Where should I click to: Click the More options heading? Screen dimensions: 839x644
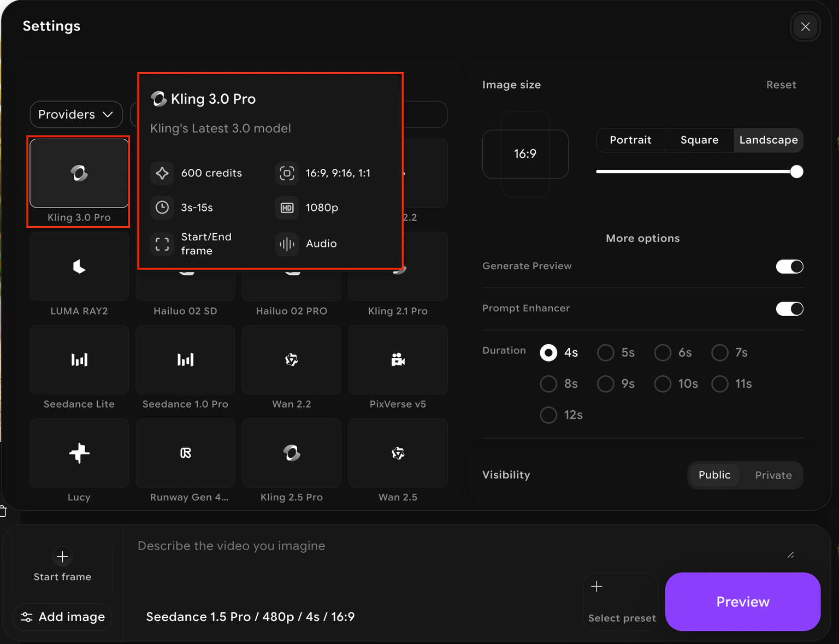click(643, 238)
